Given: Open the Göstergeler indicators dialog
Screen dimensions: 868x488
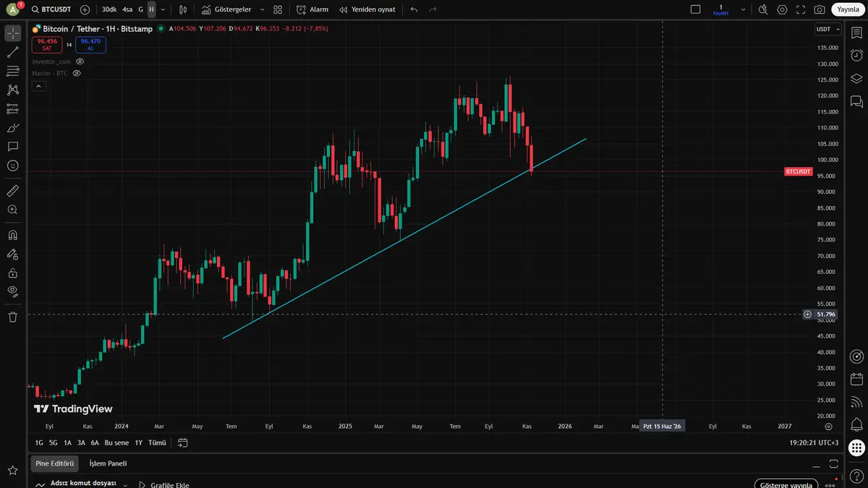Looking at the screenshot, I should click(x=226, y=9).
